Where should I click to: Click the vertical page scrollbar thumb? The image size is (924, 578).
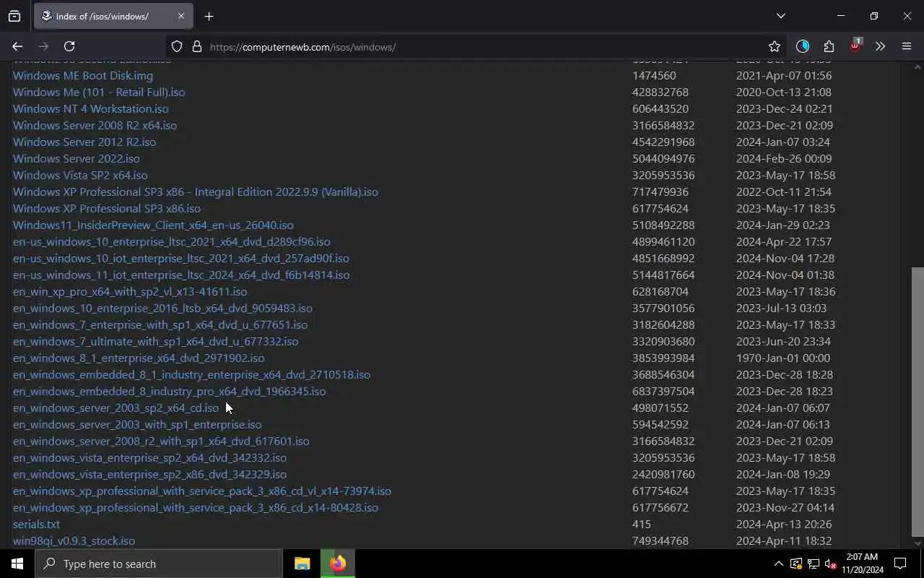tap(918, 401)
